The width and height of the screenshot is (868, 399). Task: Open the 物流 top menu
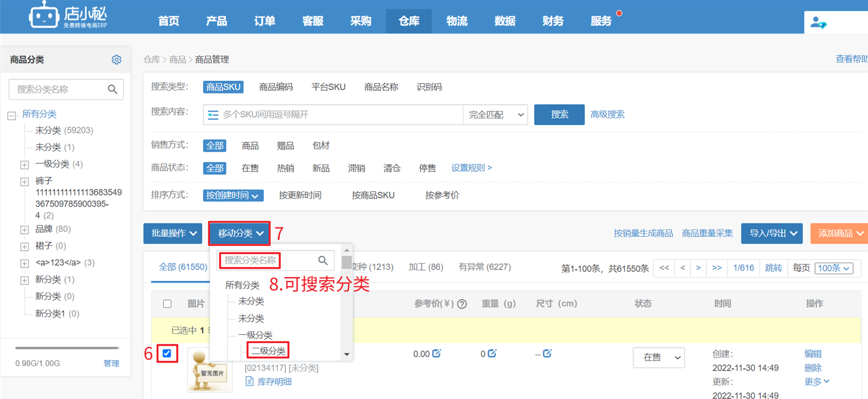457,21
